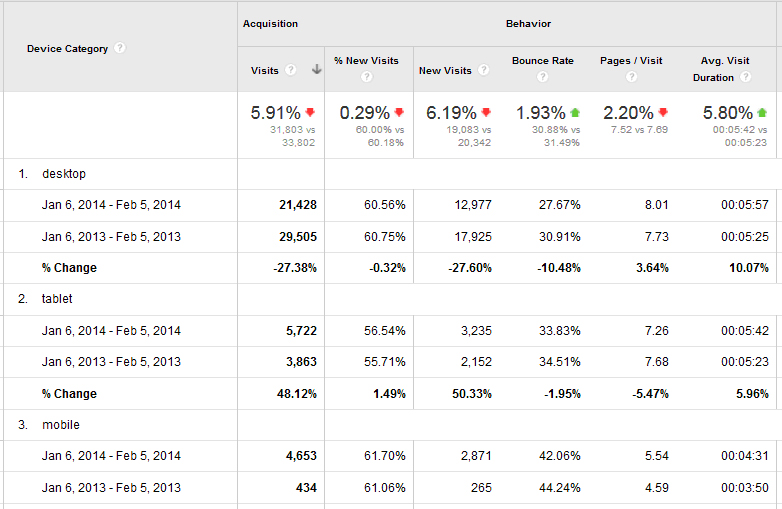Select desktop 2014 visits value 21,428
782x509 pixels.
point(298,205)
